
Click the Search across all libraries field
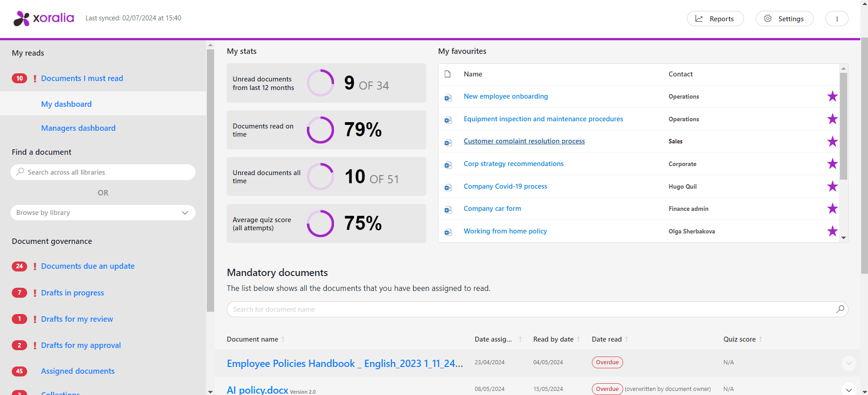[x=103, y=172]
